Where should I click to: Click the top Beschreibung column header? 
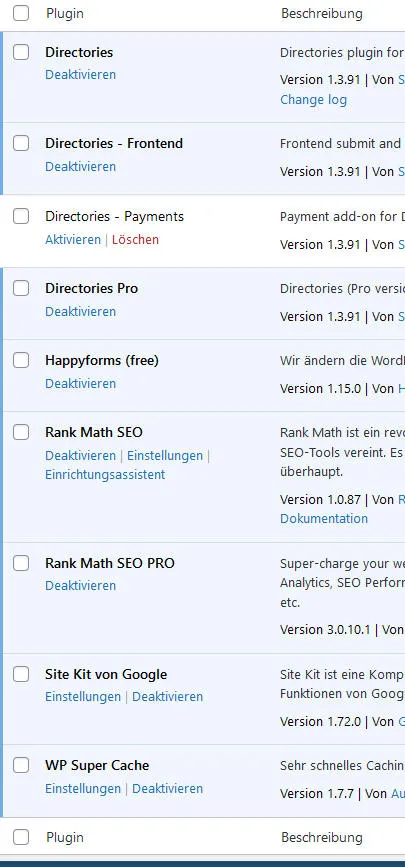pyautogui.click(x=322, y=13)
